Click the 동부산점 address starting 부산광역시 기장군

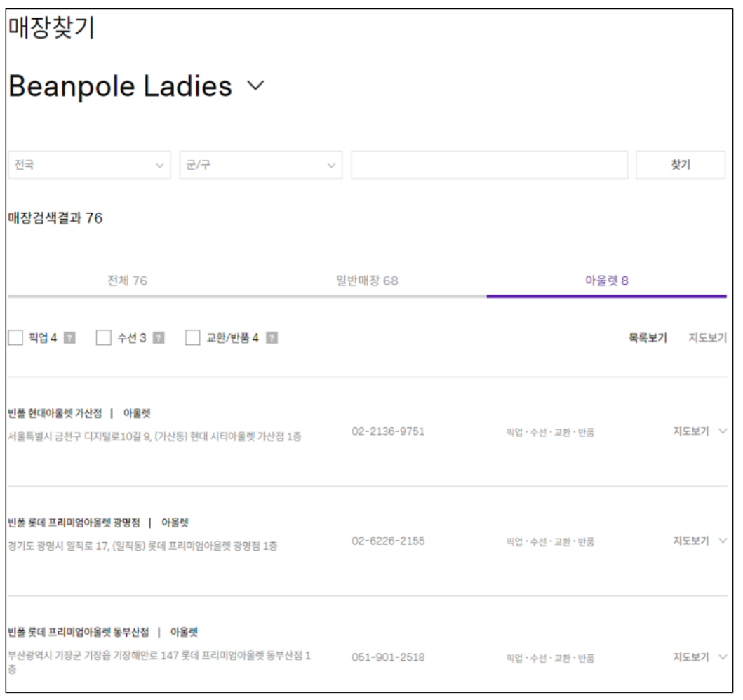click(x=159, y=661)
